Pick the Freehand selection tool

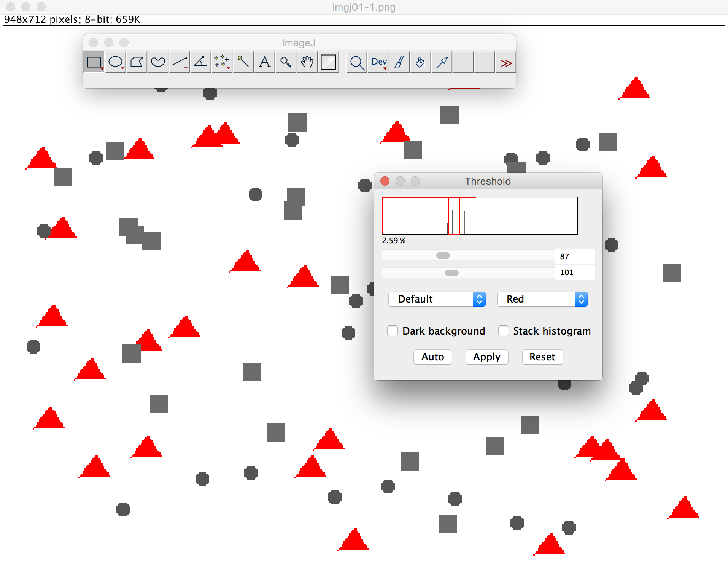(158, 62)
